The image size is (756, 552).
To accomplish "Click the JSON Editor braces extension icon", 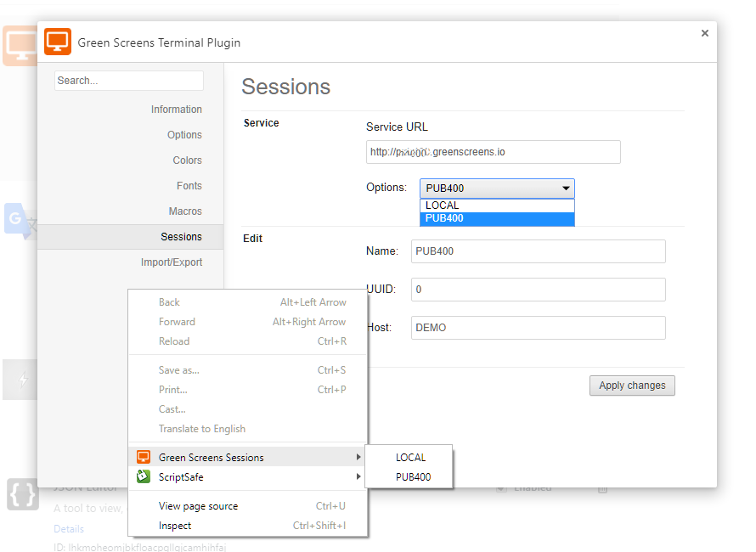I will point(22,494).
